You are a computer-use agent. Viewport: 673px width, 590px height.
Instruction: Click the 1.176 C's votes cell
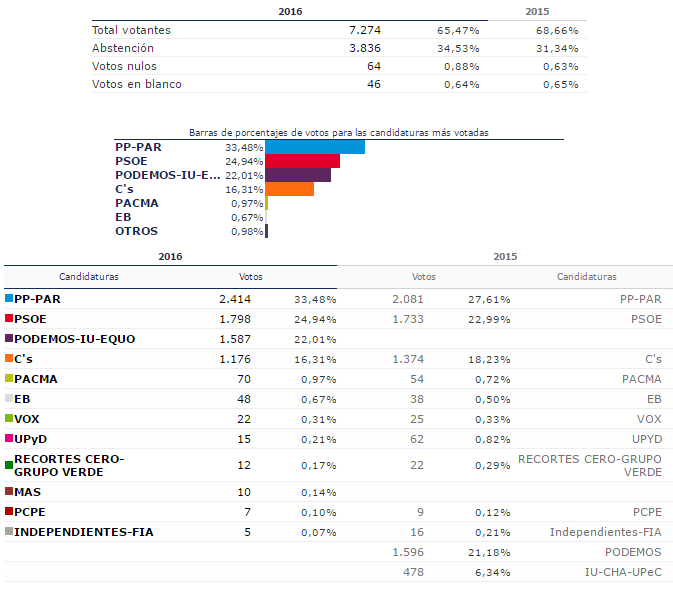tap(235, 359)
